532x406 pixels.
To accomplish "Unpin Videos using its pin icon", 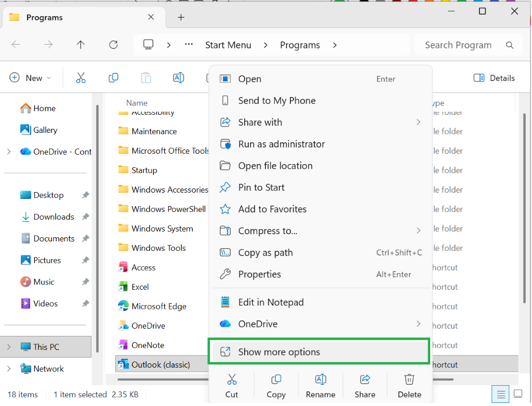I will pyautogui.click(x=86, y=304).
